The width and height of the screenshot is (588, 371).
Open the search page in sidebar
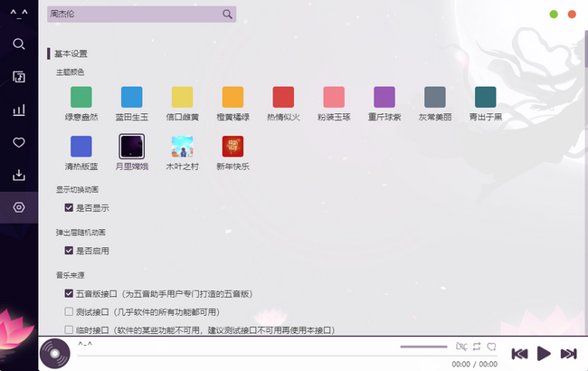[x=18, y=43]
